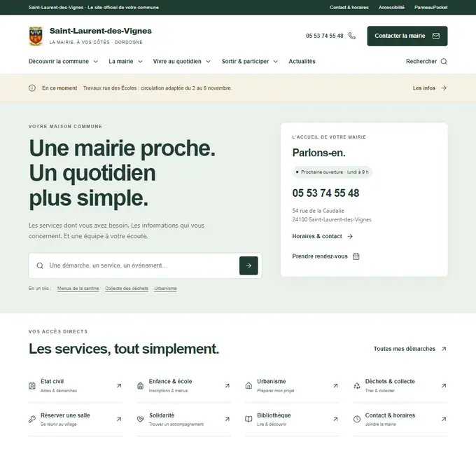Open the Urbanisme quick link under the search
Image resolution: width=476 pixels, height=456 pixels.
tap(165, 289)
